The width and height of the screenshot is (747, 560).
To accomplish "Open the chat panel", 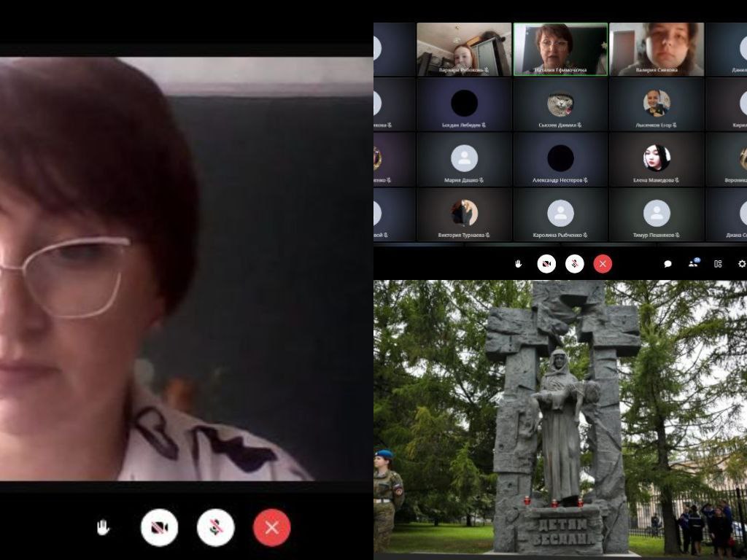I will 668,264.
